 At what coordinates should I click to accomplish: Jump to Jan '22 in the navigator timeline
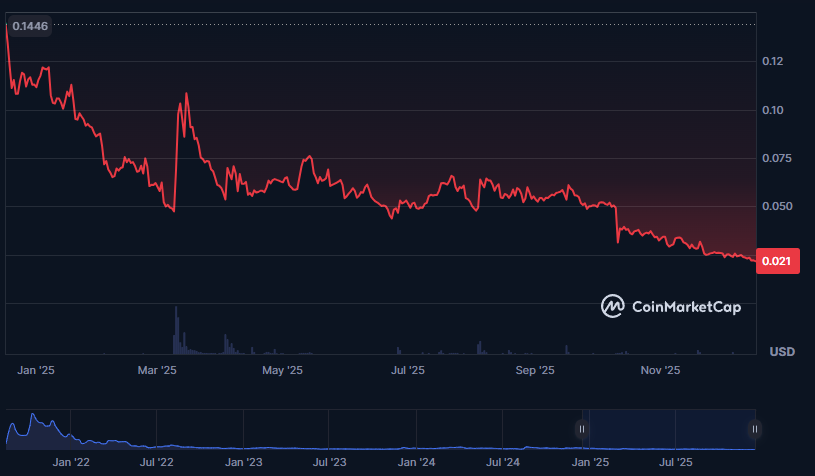click(x=72, y=463)
